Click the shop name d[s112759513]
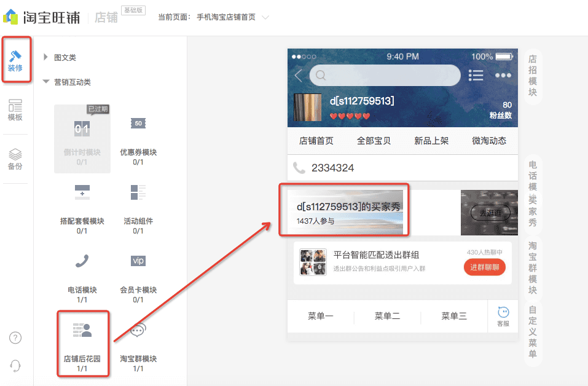Screen dimensions: 588x386 [362, 101]
